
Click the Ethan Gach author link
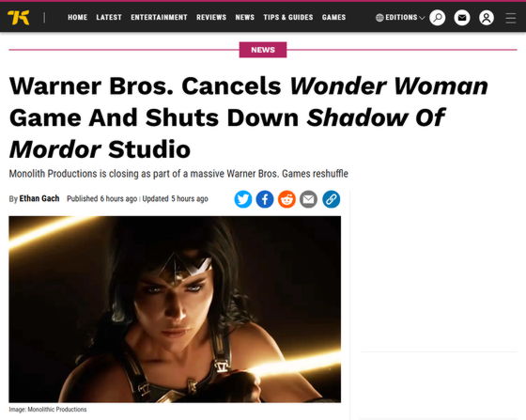tap(39, 198)
